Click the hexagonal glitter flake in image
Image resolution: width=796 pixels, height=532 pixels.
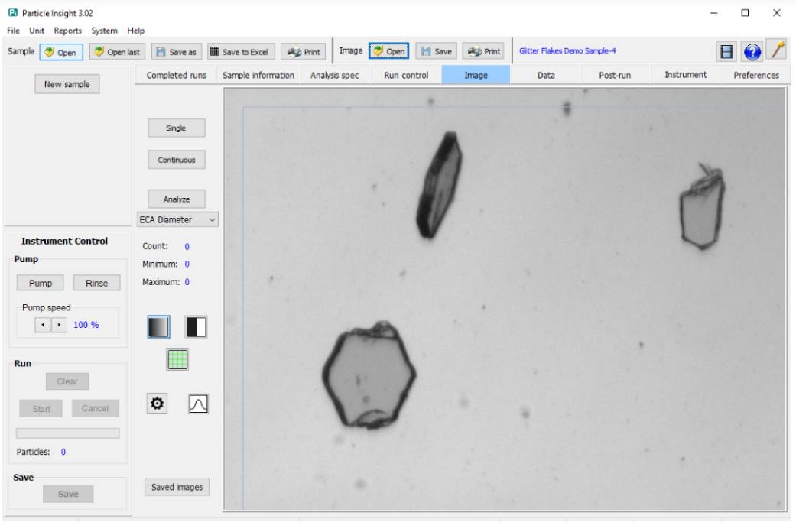click(369, 375)
